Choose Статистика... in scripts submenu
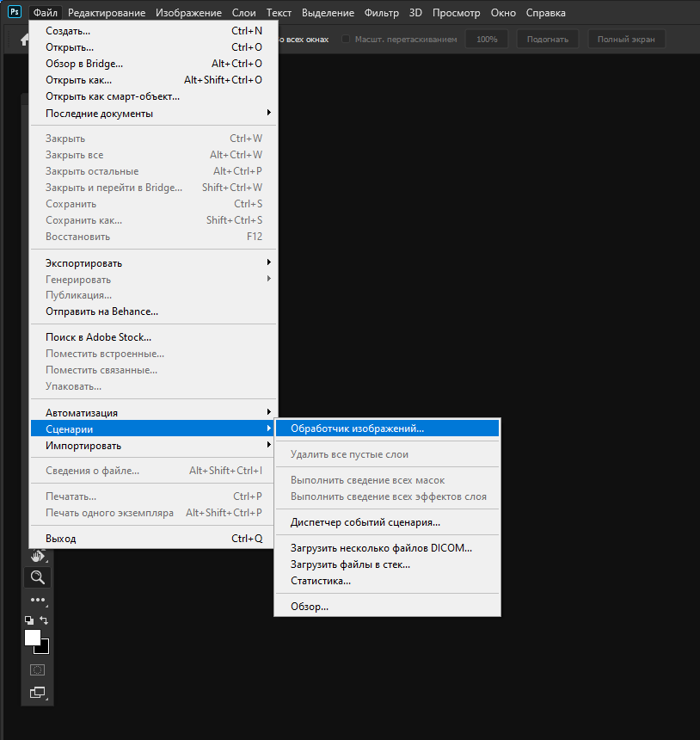Viewport: 700px width, 740px height. 387,581
